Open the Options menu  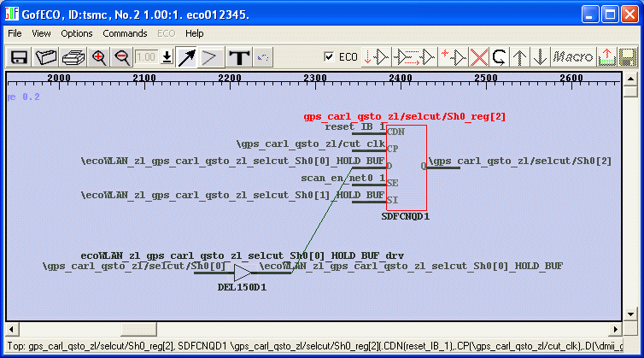tap(77, 33)
